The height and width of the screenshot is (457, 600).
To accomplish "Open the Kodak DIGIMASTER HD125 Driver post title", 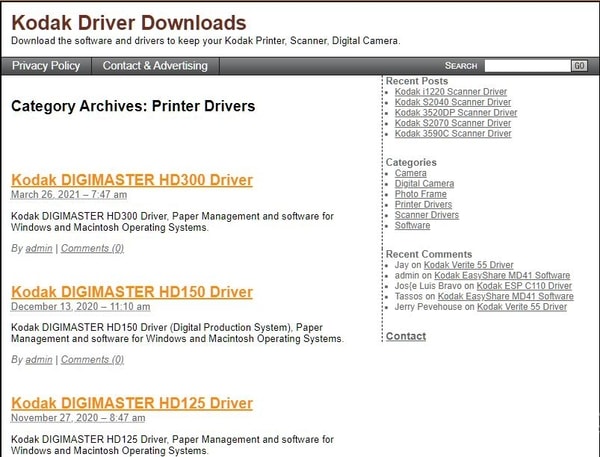I will pyautogui.click(x=132, y=403).
